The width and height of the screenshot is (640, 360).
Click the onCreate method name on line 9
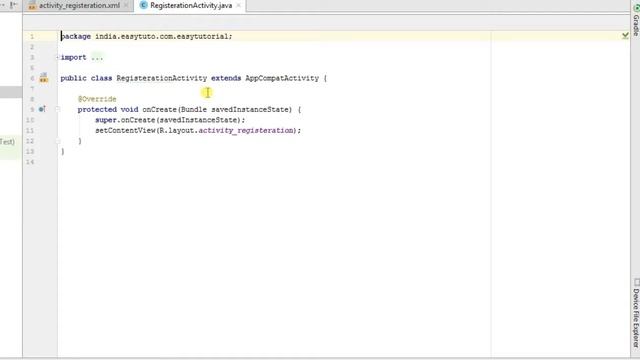click(159, 109)
